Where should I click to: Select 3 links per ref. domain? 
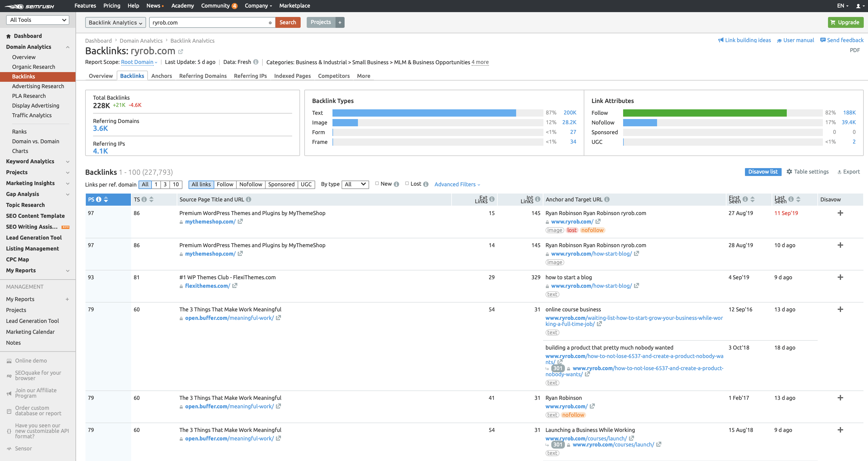[x=165, y=184]
